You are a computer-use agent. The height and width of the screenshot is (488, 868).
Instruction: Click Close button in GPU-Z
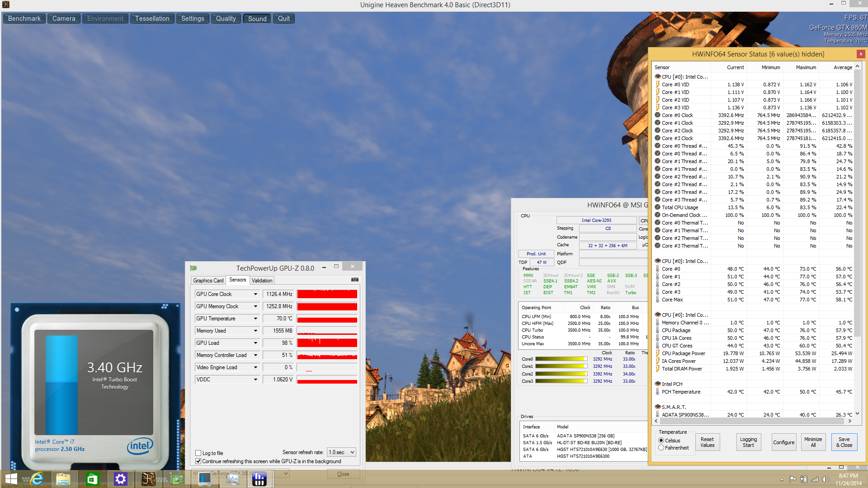coord(343,474)
